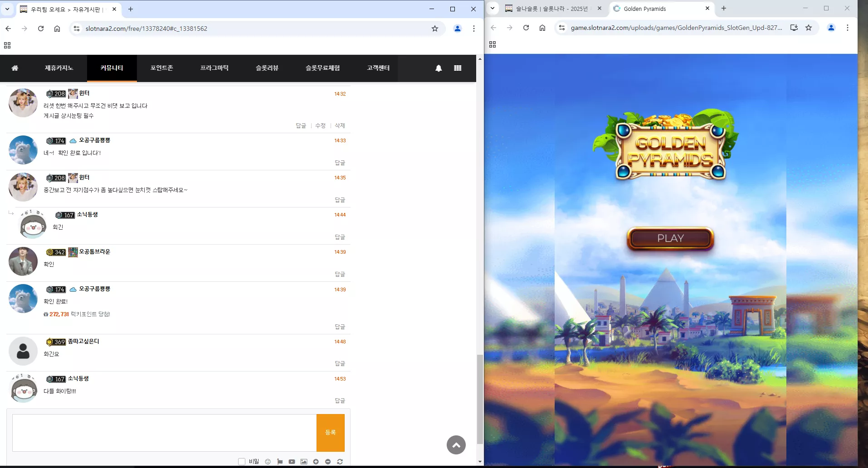Open the grid menu icon in site navbar

[458, 68]
